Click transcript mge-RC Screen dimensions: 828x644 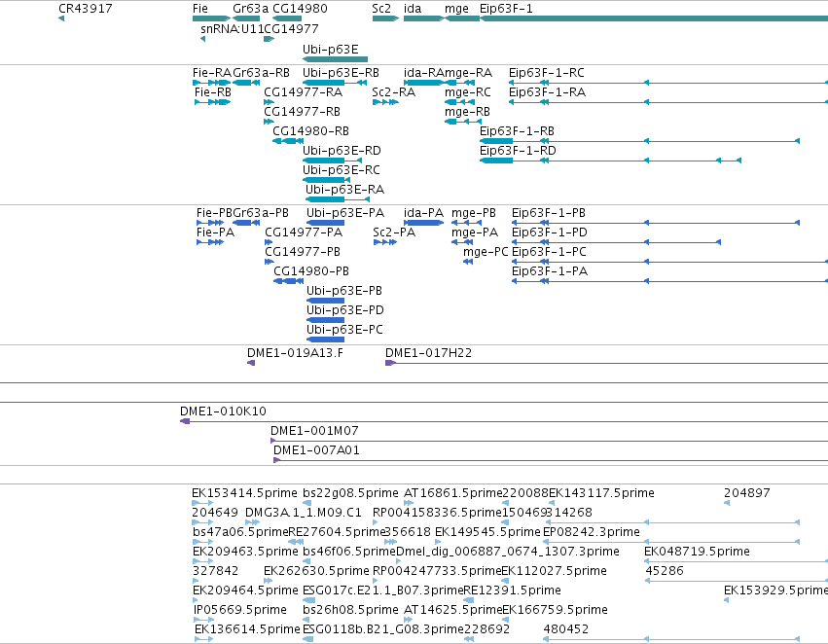click(467, 91)
